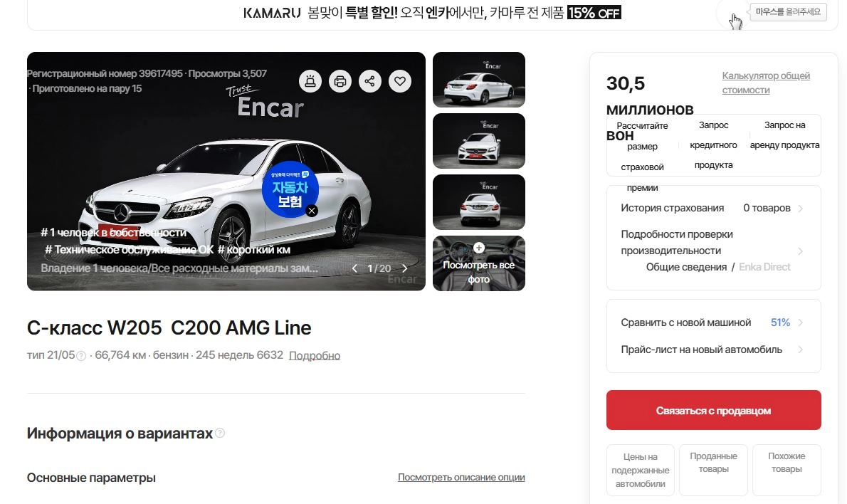Expand Подробности проверки производительности row
The width and height of the screenshot is (847, 504).
tap(713, 251)
